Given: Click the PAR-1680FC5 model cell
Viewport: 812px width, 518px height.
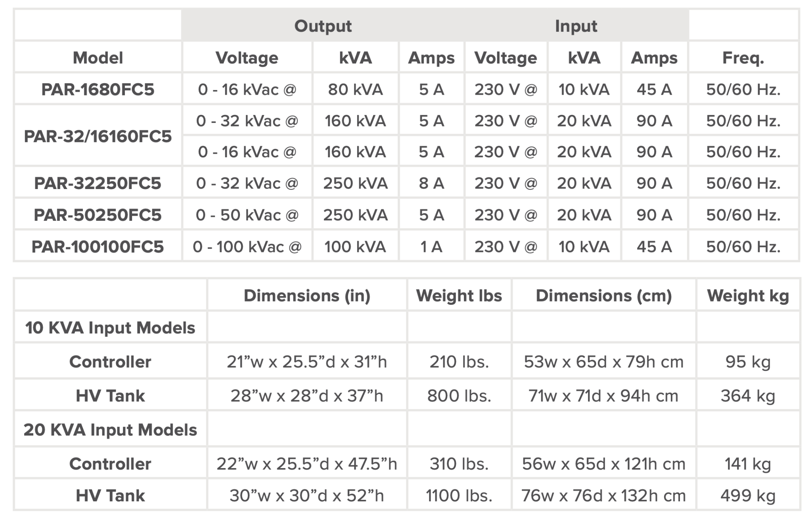Looking at the screenshot, I should pyautogui.click(x=98, y=89).
